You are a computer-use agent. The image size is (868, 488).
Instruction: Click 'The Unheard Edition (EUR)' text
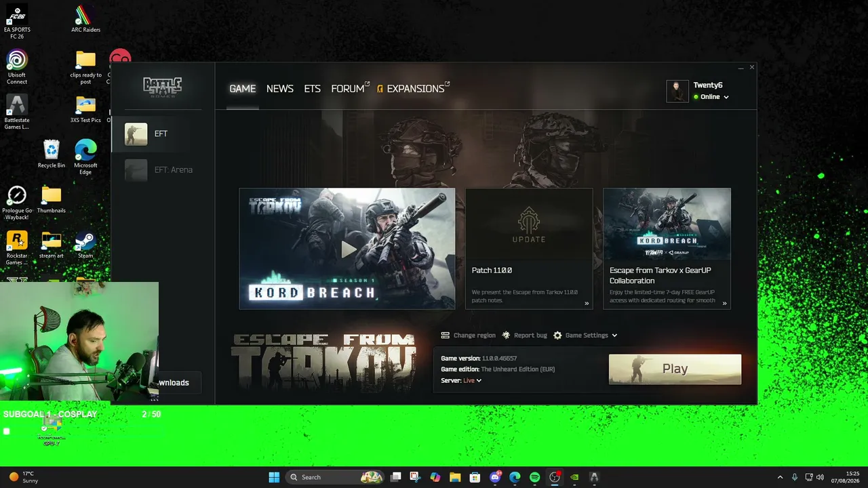coord(517,369)
